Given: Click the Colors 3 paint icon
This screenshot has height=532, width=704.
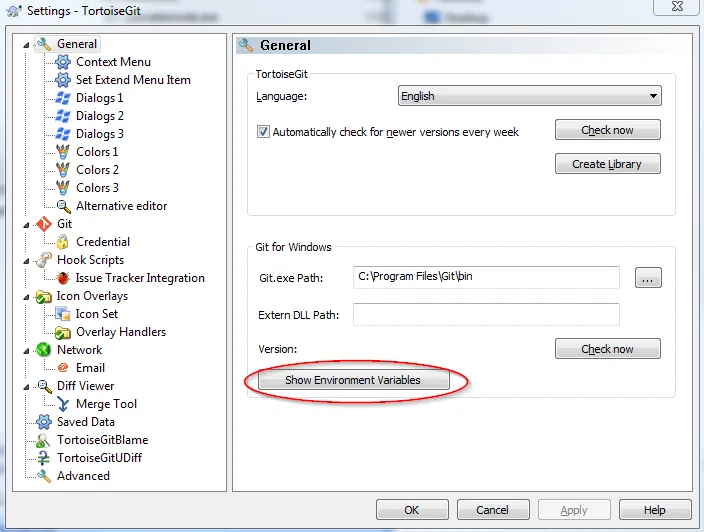Looking at the screenshot, I should coord(63,188).
